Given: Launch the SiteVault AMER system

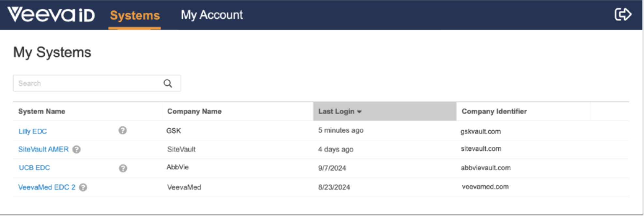Looking at the screenshot, I should point(43,149).
